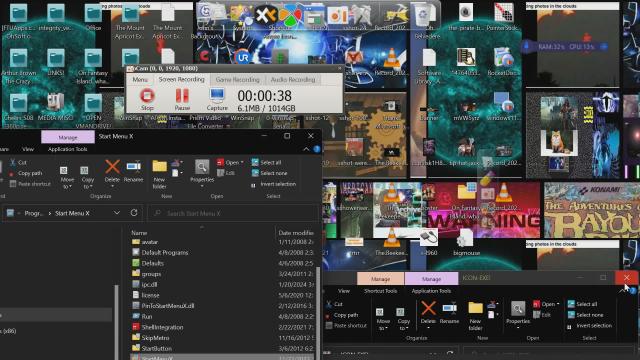
Task: Open View tab in Start Menu X window
Action: [28, 149]
